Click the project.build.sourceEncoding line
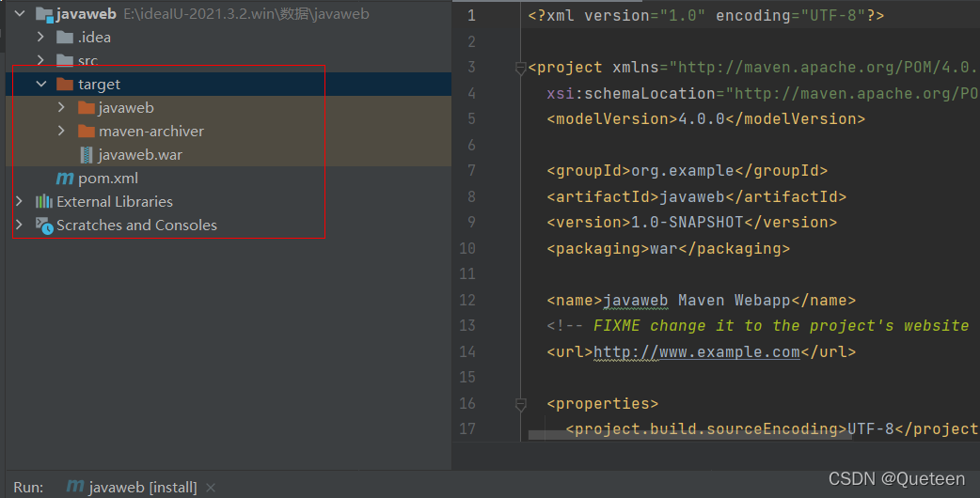980x498 pixels. [x=771, y=428]
